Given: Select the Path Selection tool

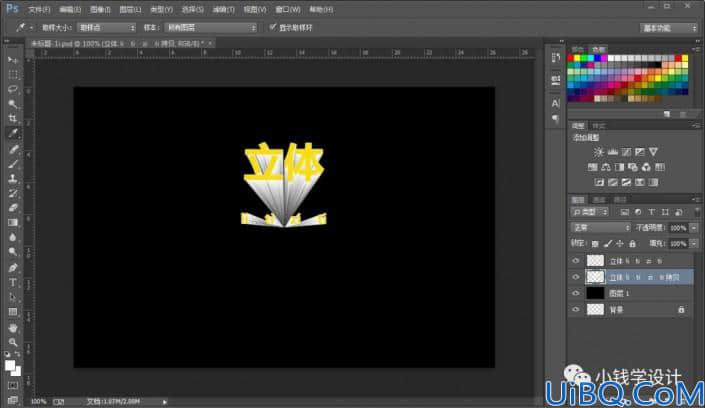Looking at the screenshot, I should pyautogui.click(x=13, y=297).
